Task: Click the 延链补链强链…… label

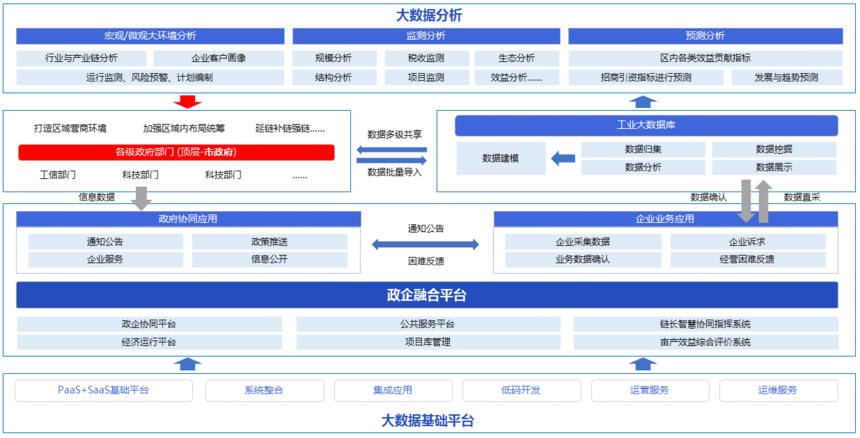Action: [x=290, y=129]
